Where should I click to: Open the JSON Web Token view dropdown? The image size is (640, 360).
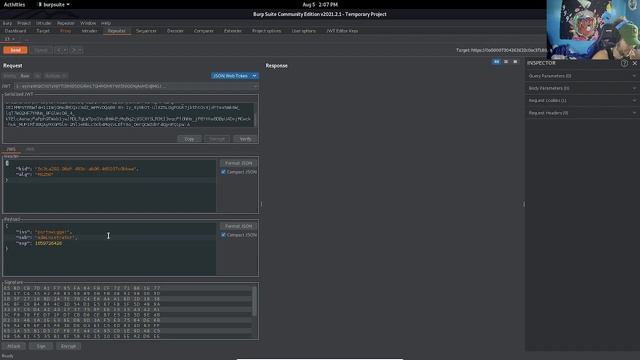(x=235, y=76)
